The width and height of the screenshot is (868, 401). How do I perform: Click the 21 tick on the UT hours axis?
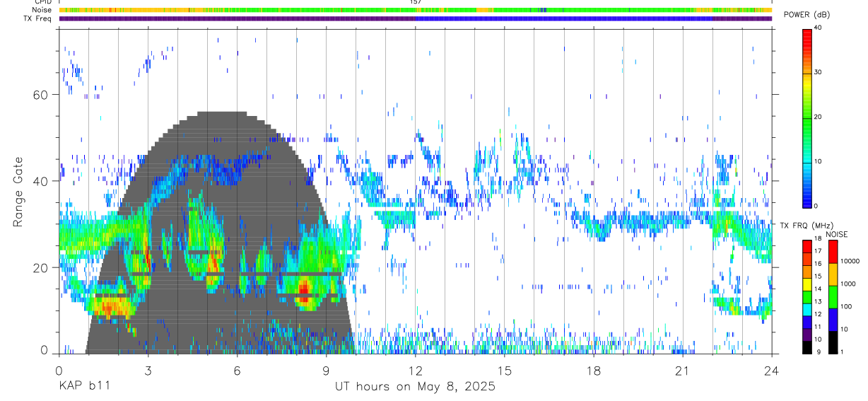tap(683, 370)
